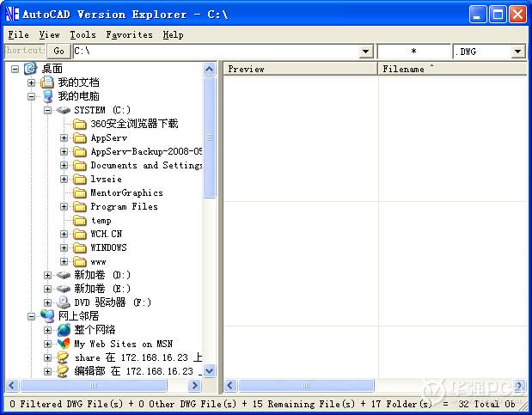The image size is (532, 415).
Task: Click the My Web Sites on MSN icon
Action: (64, 344)
